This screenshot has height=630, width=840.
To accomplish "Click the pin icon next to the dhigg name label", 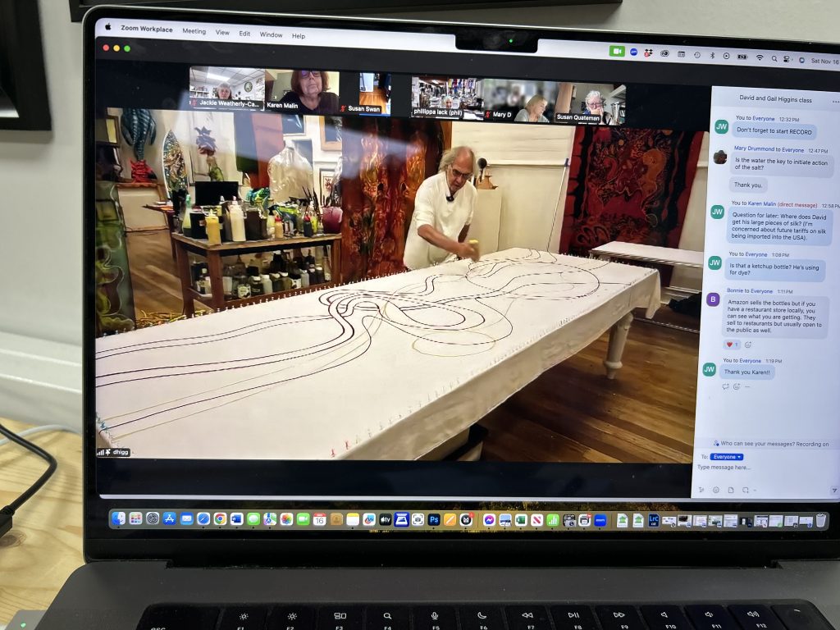I will click(107, 453).
